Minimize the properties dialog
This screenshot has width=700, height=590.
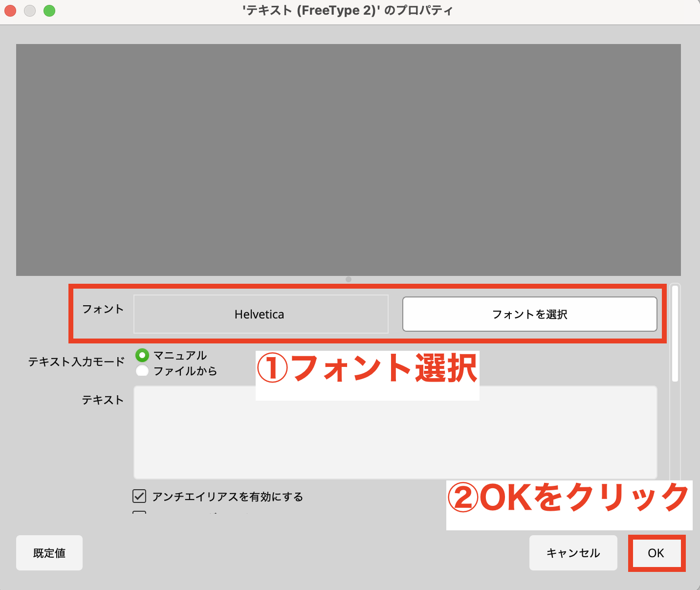[29, 10]
